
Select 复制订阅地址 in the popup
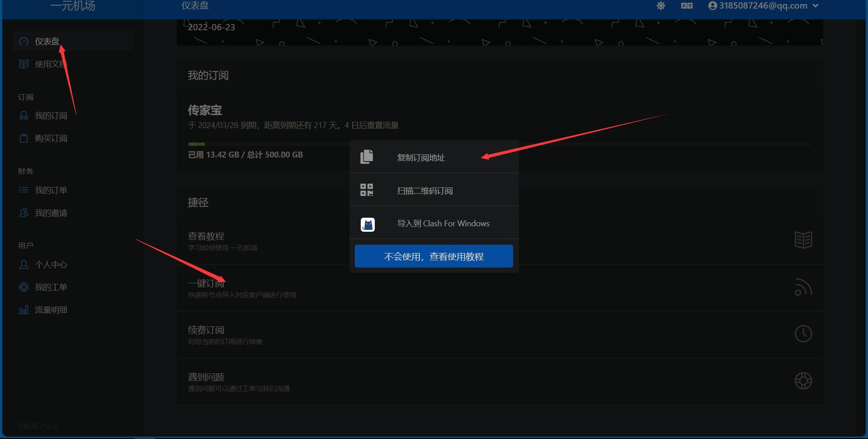(434, 157)
